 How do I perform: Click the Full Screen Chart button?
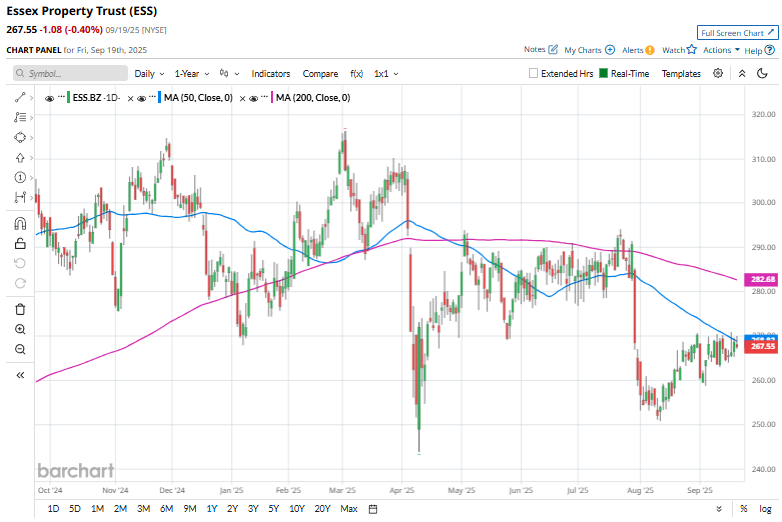click(737, 33)
